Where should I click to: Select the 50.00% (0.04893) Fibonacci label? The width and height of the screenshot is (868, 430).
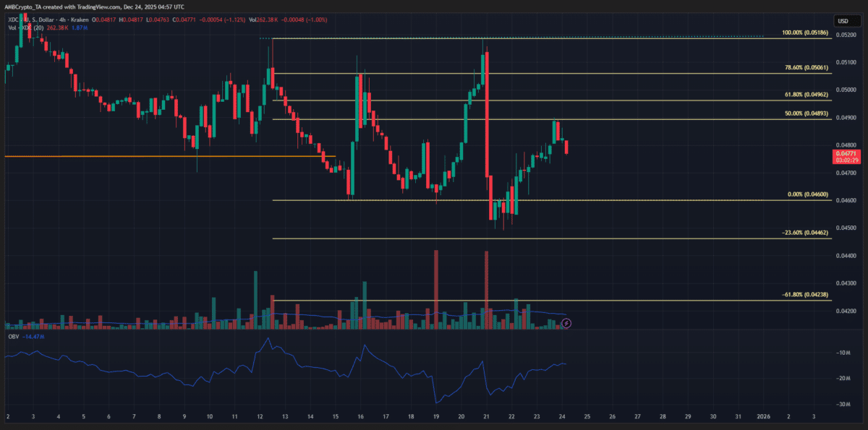tap(808, 113)
